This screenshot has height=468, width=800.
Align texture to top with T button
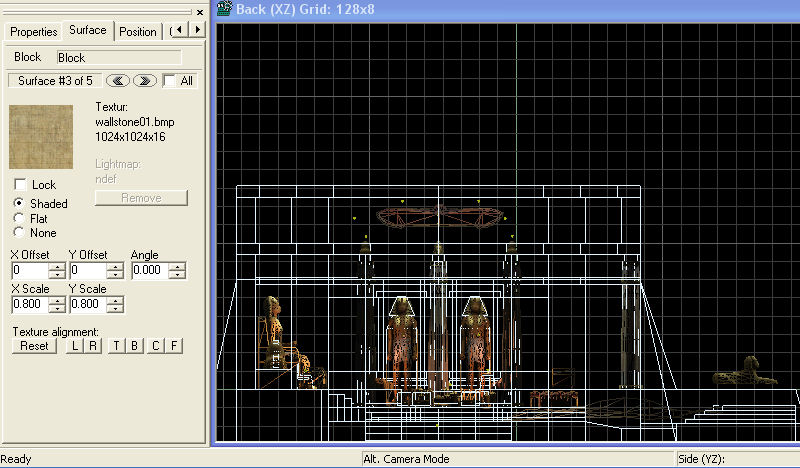point(117,346)
